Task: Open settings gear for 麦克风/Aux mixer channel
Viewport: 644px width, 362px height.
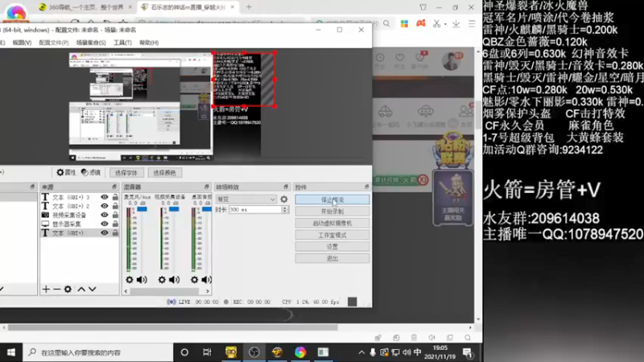Action: pos(130,279)
